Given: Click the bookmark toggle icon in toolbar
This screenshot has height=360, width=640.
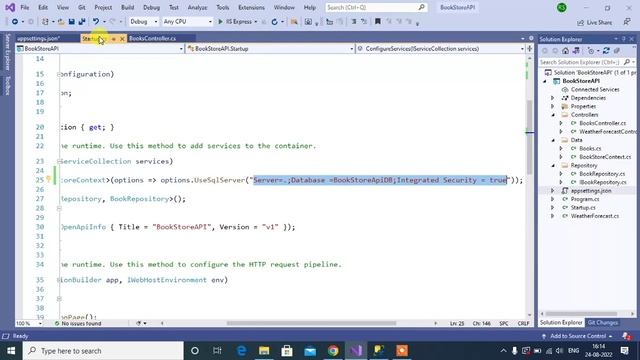Looking at the screenshot, I should tap(378, 22).
